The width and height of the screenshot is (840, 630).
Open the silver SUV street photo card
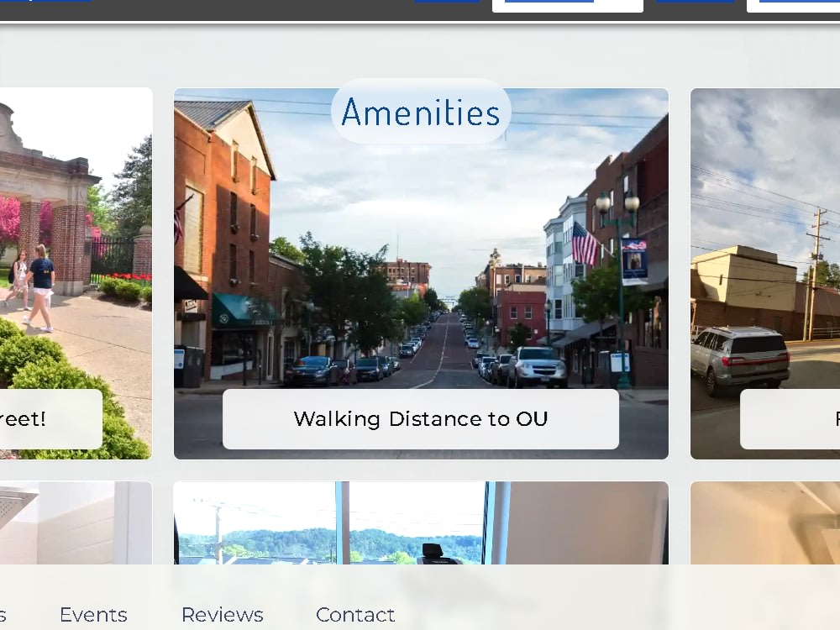tap(765, 274)
